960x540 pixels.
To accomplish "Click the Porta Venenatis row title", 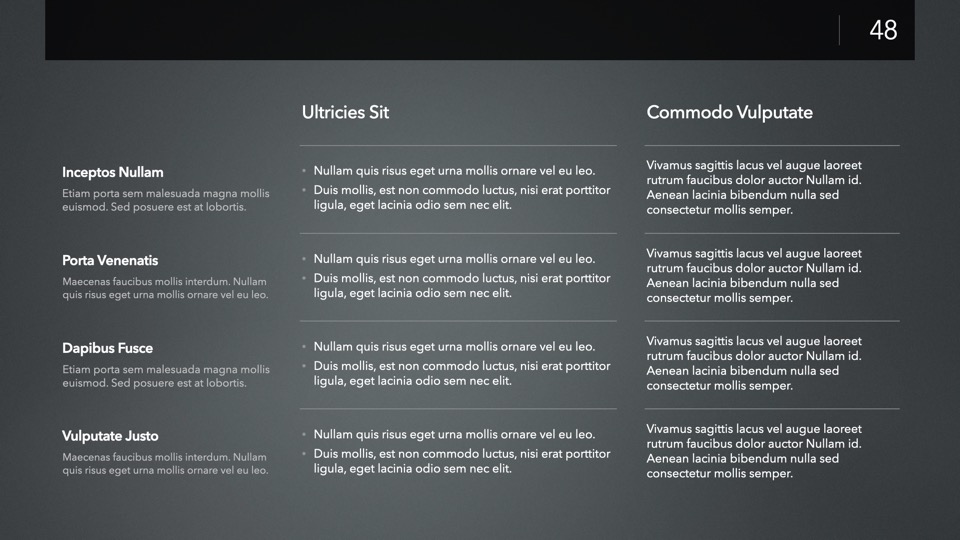I will (x=110, y=260).
